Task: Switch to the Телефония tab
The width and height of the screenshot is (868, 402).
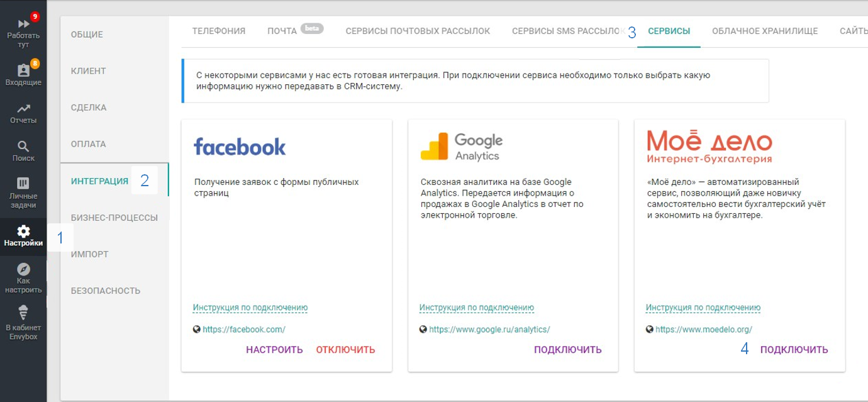Action: (219, 31)
